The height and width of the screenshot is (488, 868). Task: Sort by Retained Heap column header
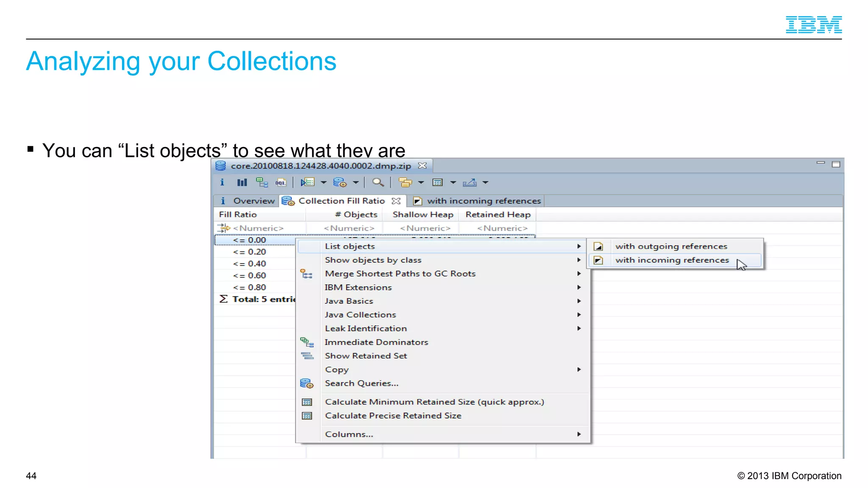pos(498,215)
